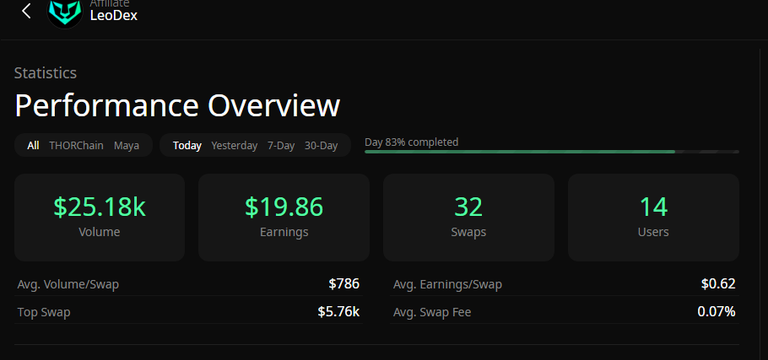Click the back arrow icon

tap(26, 11)
